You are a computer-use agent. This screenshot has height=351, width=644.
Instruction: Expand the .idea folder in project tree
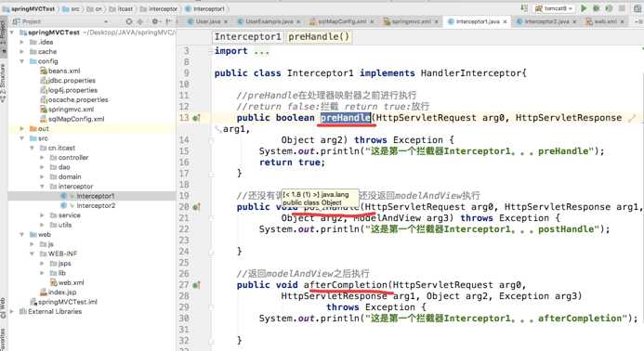pyautogui.click(x=22, y=42)
